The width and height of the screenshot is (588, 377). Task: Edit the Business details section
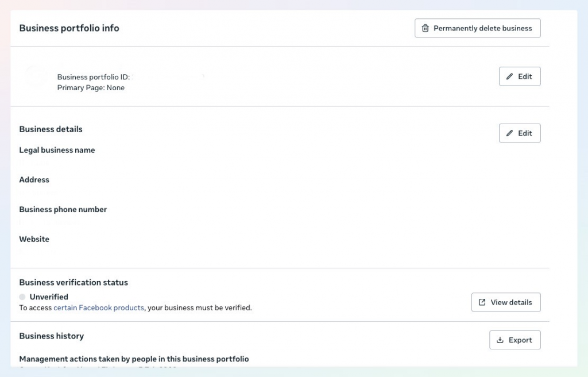[x=520, y=133]
